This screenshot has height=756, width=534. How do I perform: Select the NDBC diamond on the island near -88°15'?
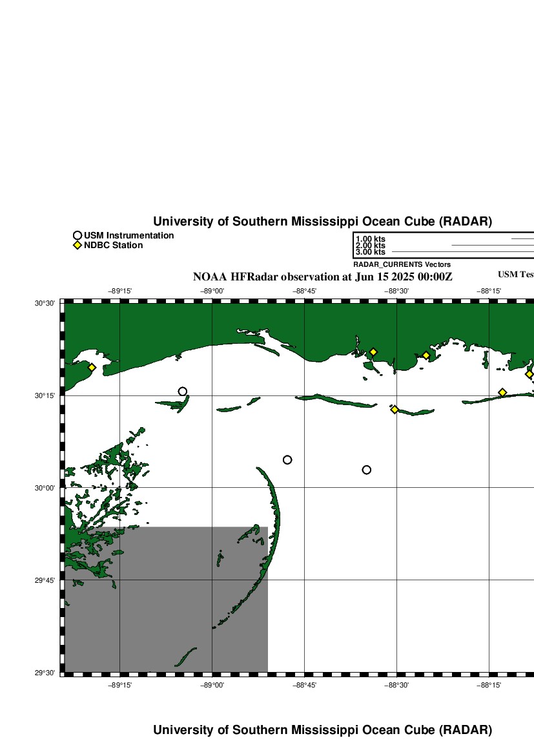pyautogui.click(x=502, y=393)
